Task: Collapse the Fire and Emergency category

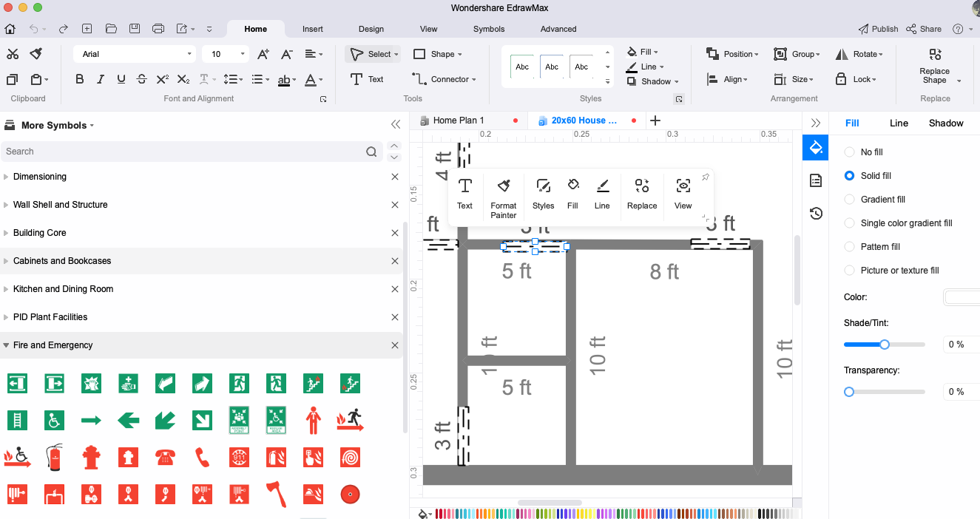Action: (x=7, y=345)
